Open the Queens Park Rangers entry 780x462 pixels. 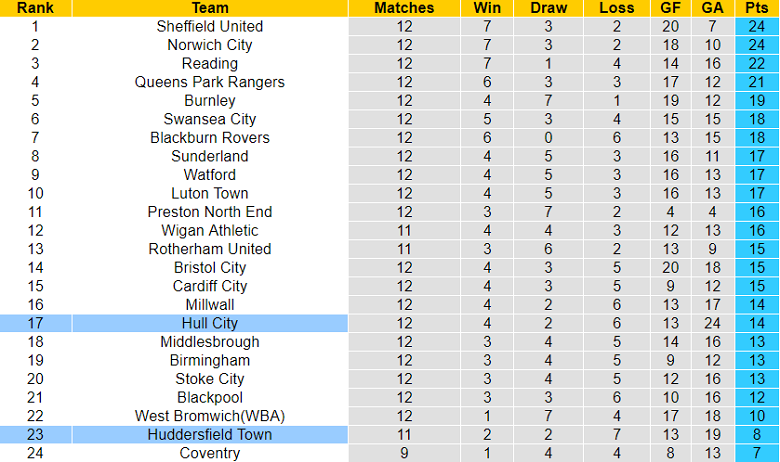tap(210, 82)
